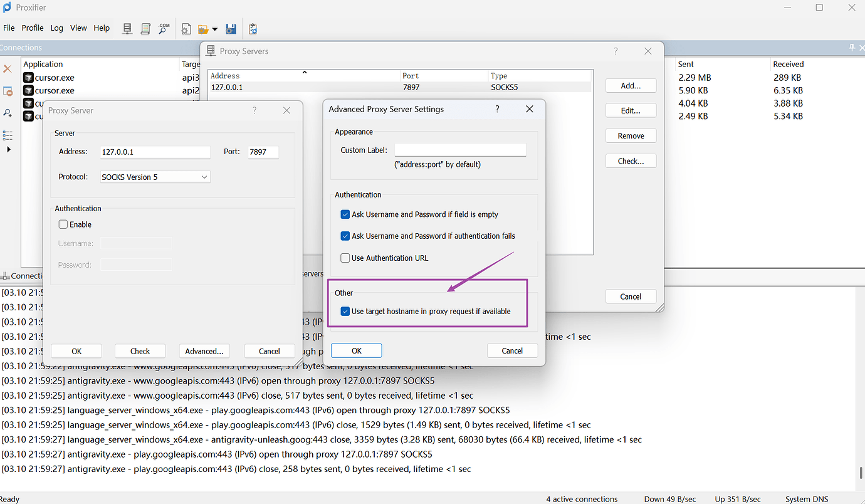
Task: Click the System DNS status bar entry
Action: click(x=807, y=499)
